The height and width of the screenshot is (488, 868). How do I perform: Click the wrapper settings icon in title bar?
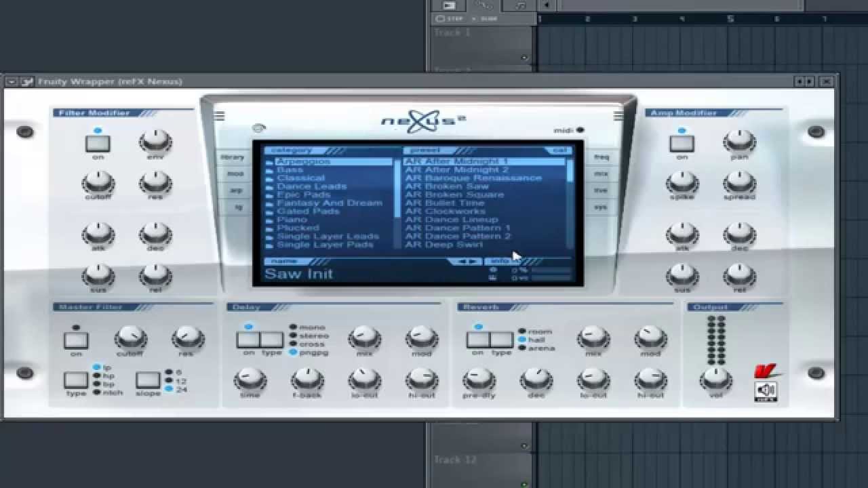[27, 81]
